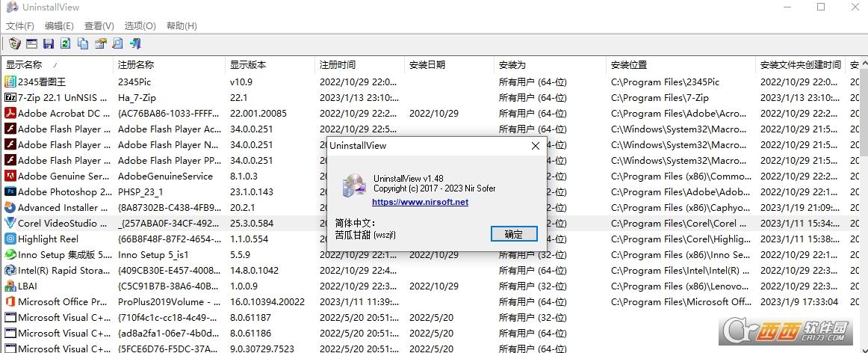Click the copy selected items toolbar icon
The image size is (868, 353).
tap(83, 44)
